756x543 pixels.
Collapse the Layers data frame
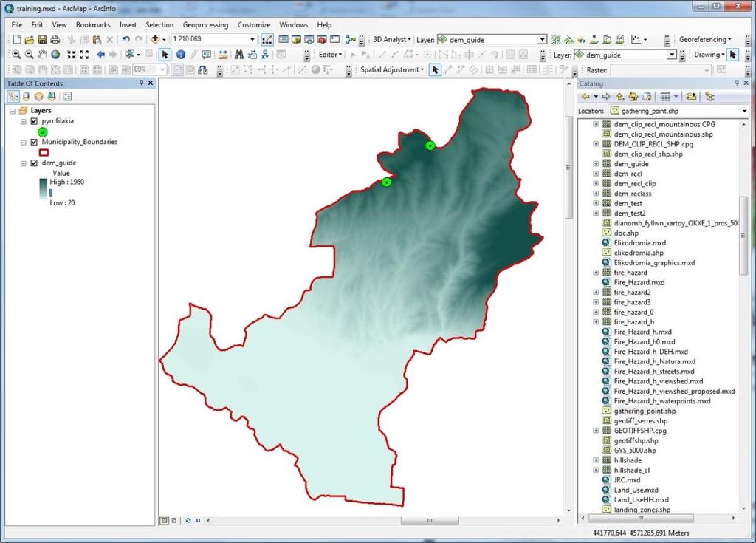(x=13, y=111)
